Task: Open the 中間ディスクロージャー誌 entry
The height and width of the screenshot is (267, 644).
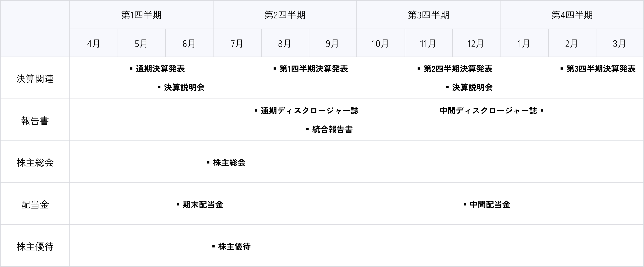Action: click(488, 111)
